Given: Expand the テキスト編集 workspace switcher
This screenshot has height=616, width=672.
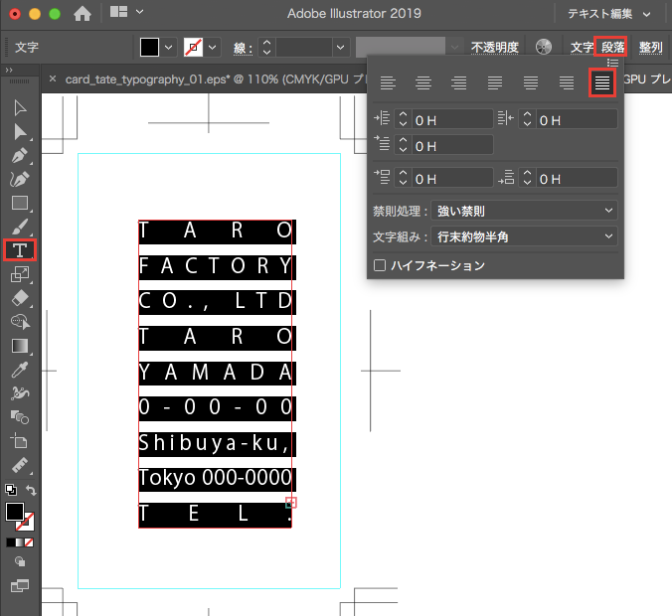Looking at the screenshot, I should coord(608,14).
